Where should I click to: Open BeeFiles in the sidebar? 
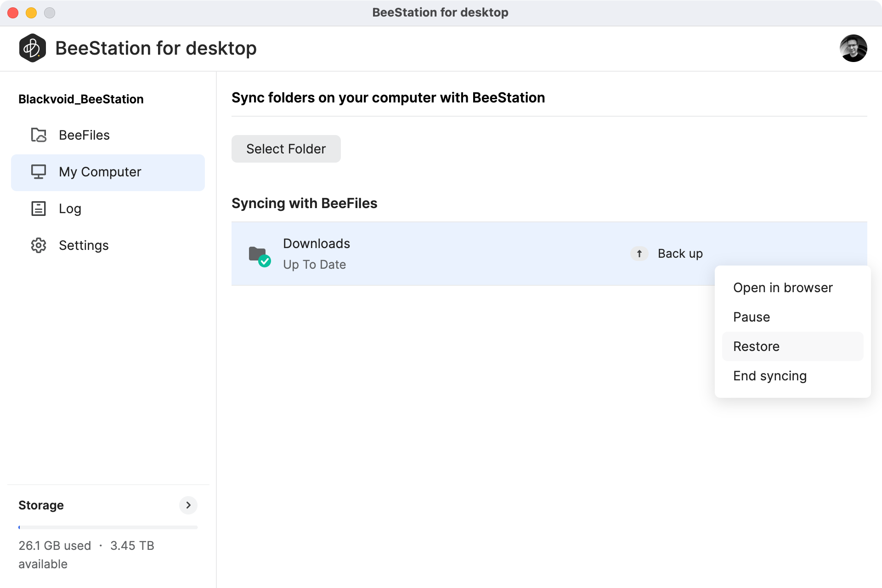click(x=108, y=135)
